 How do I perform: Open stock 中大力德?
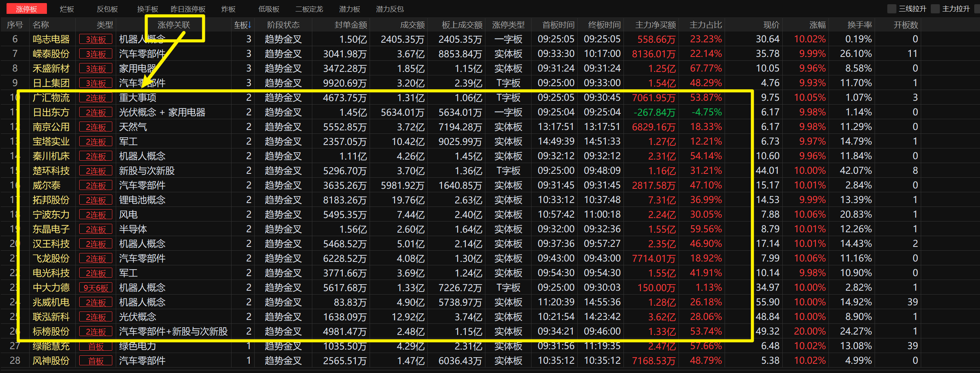(x=51, y=288)
